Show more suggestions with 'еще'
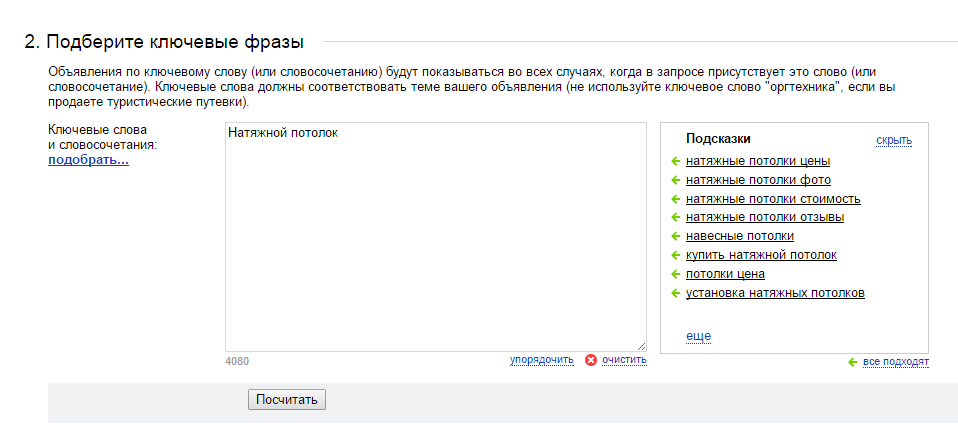 698,336
